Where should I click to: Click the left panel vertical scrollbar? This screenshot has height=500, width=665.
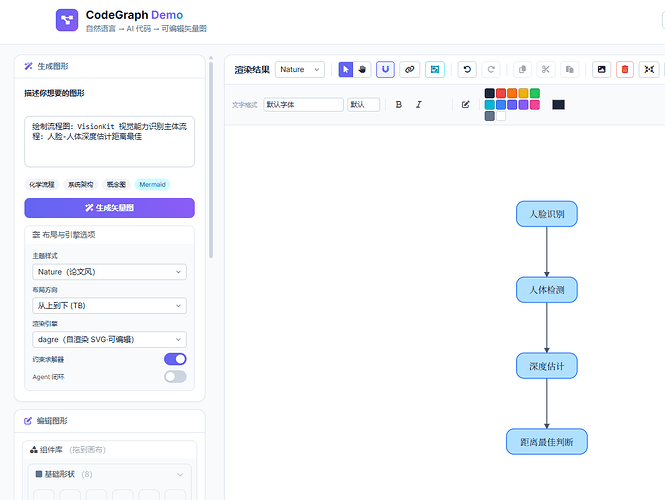click(211, 159)
